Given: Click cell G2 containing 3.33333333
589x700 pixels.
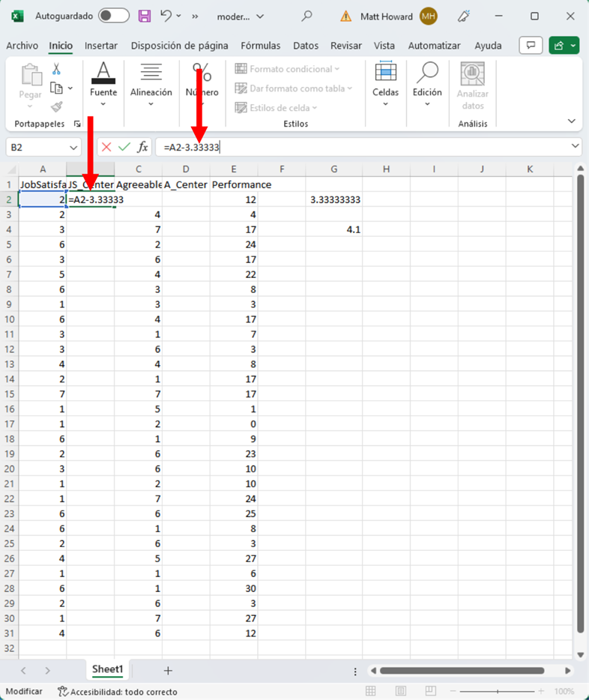Looking at the screenshot, I should coord(334,200).
